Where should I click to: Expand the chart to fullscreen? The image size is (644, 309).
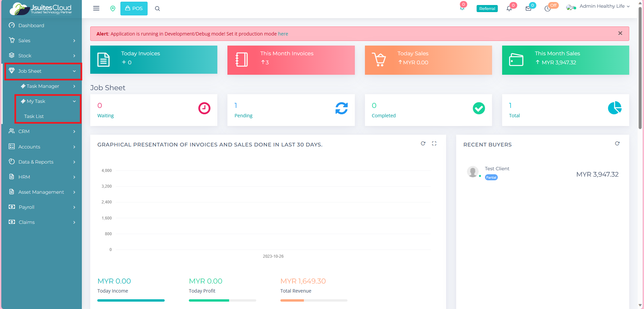tap(434, 143)
